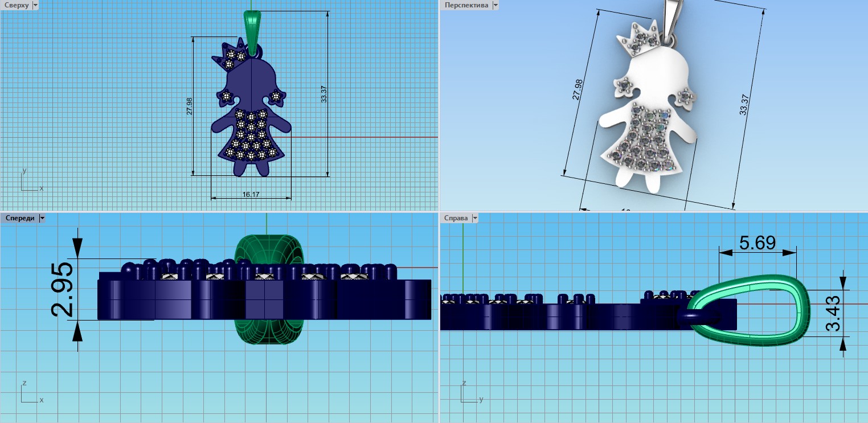
Task: Open the Сверху viewport dropdown arrow
Action: (36, 5)
